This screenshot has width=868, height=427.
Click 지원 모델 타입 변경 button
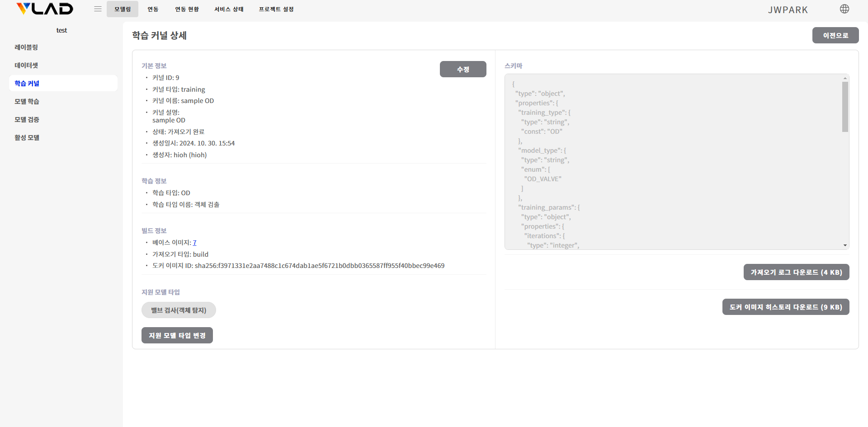click(x=177, y=335)
